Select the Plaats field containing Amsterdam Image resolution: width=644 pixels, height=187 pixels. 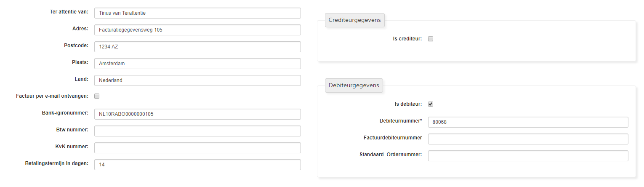coord(197,64)
